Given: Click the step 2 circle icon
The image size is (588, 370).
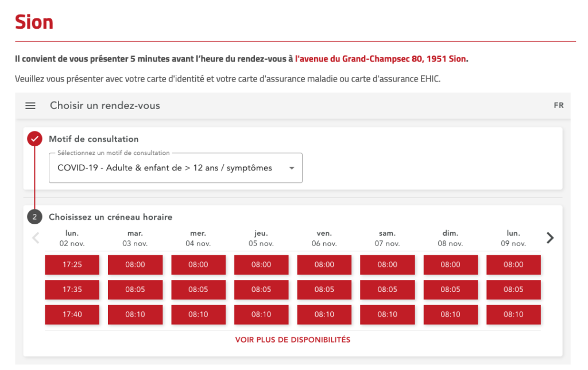Looking at the screenshot, I should click(34, 217).
